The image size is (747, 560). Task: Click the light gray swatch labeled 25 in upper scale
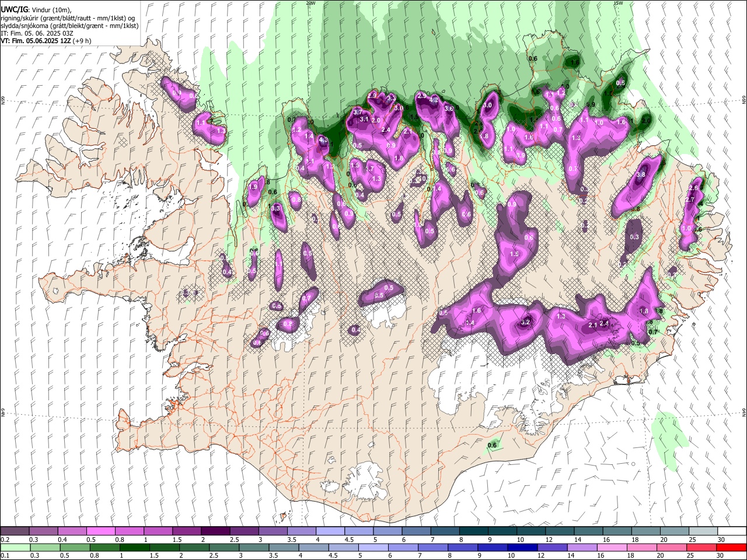[702, 531]
